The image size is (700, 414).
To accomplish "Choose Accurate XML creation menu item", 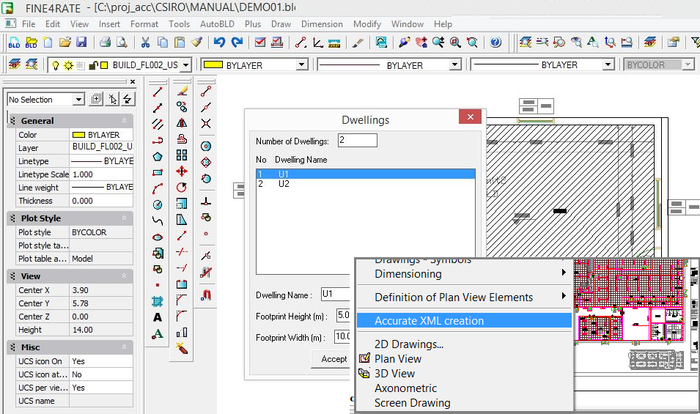I will pos(428,321).
